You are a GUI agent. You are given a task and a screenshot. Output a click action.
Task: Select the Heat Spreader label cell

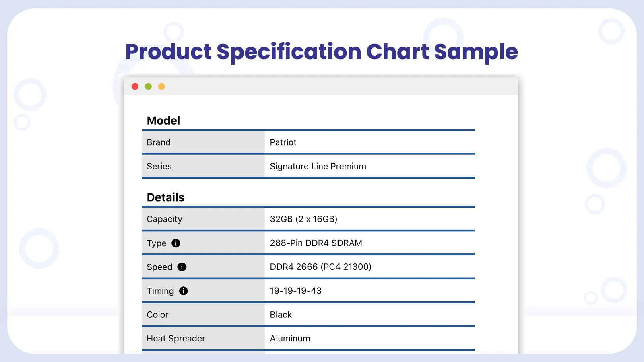(x=203, y=339)
